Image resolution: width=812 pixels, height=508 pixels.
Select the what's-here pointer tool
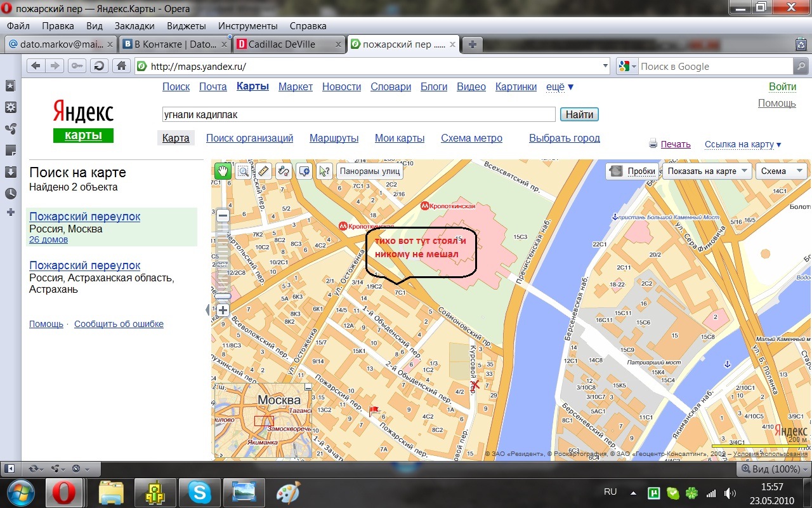tap(324, 170)
